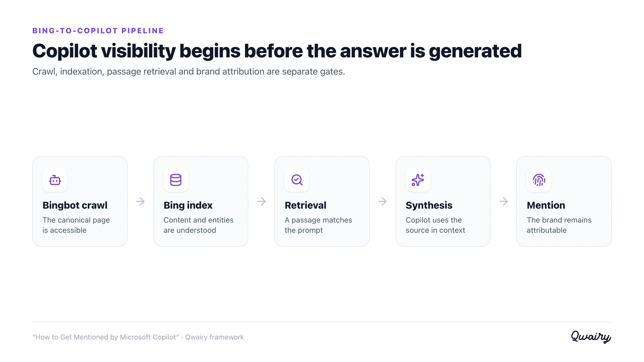Click the Mention fingerprint icon
Screen dimensions: 644x362
pyautogui.click(x=539, y=180)
